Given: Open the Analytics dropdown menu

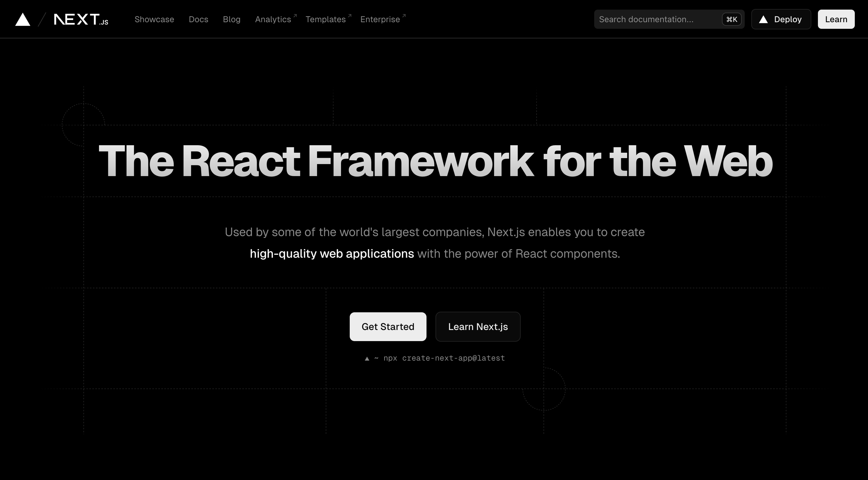Looking at the screenshot, I should (x=273, y=19).
